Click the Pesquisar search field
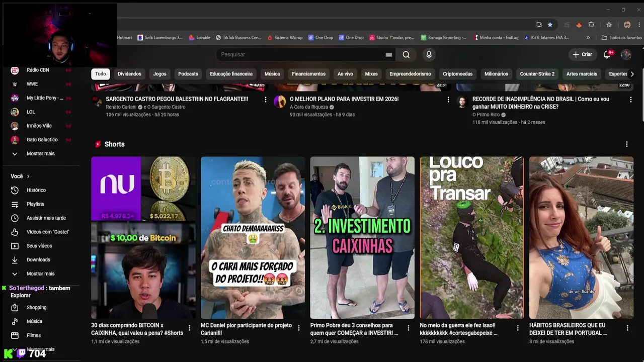The width and height of the screenshot is (644, 362). [x=300, y=54]
